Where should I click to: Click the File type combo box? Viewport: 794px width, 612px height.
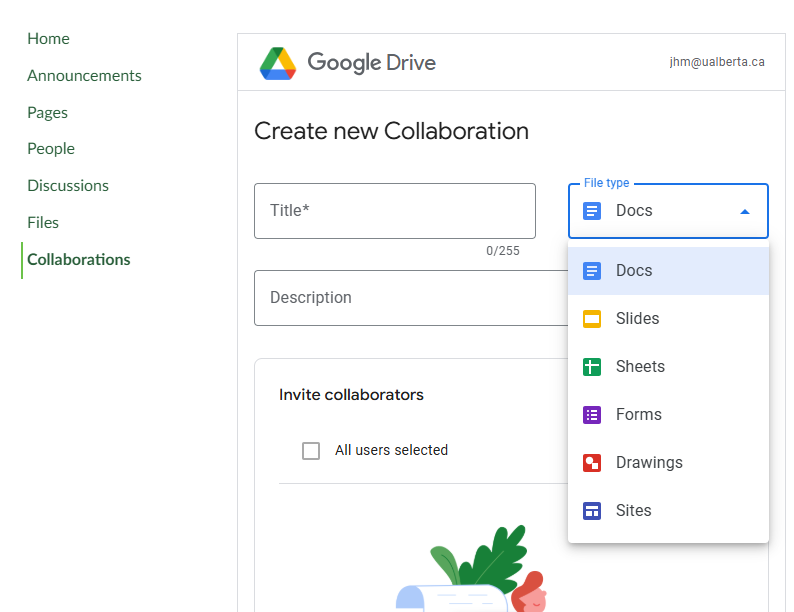pyautogui.click(x=667, y=211)
